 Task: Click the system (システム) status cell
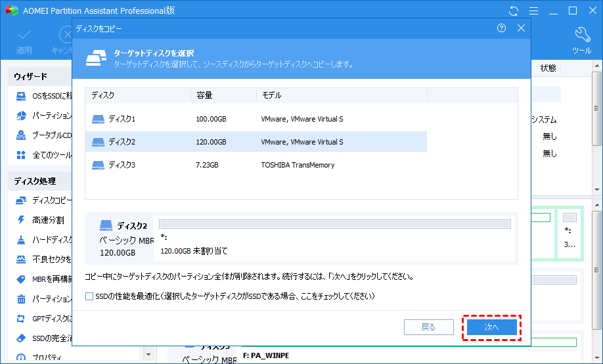(x=545, y=120)
